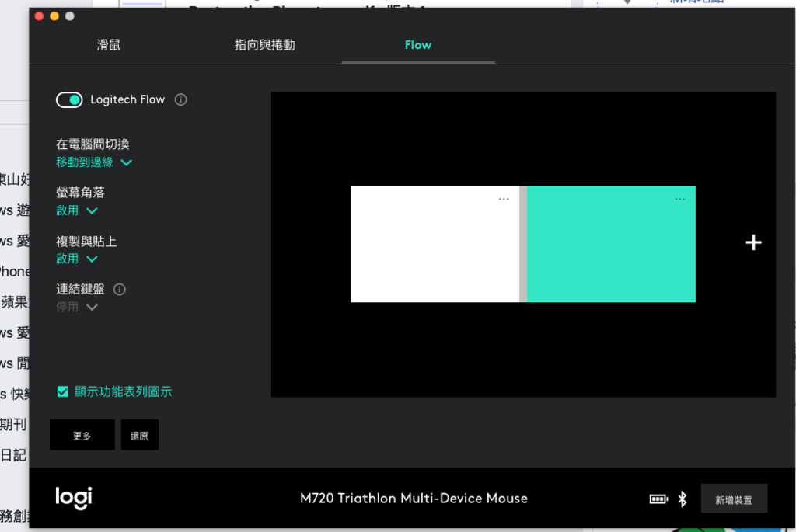Viewport: 796px width, 532px height.
Task: Switch to the 指向與捲動 tab
Action: pos(265,44)
